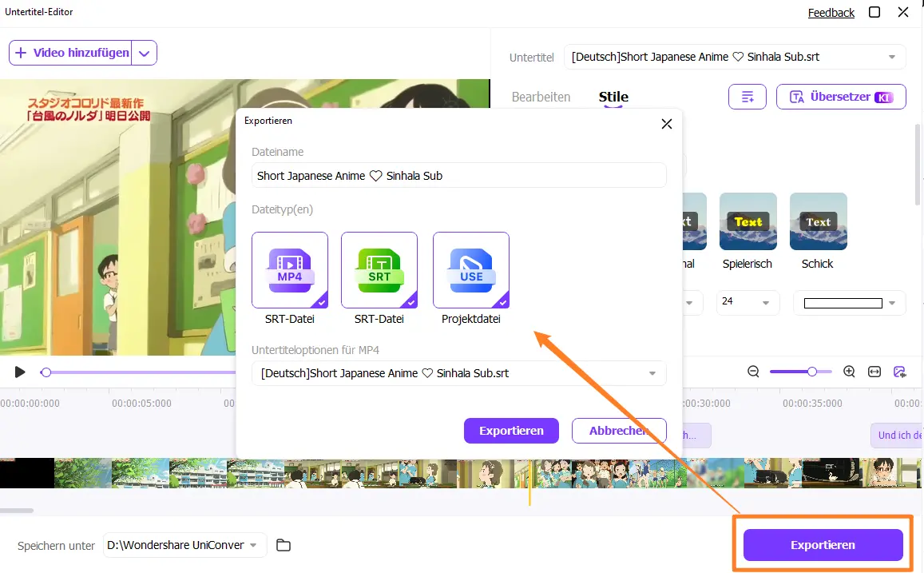Image resolution: width=924 pixels, height=573 pixels.
Task: Click the Video hinzufügen button
Action: (71, 53)
